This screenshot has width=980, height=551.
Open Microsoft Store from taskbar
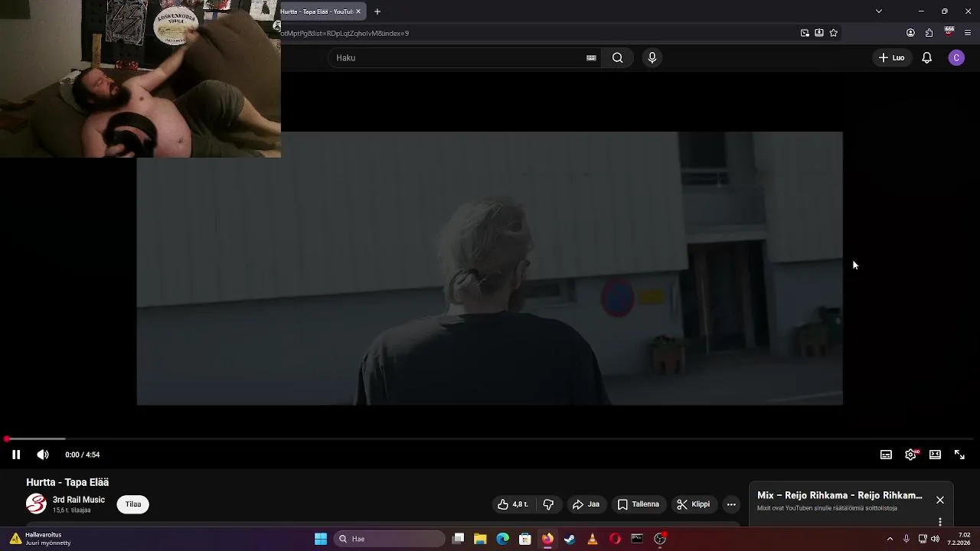point(525,539)
